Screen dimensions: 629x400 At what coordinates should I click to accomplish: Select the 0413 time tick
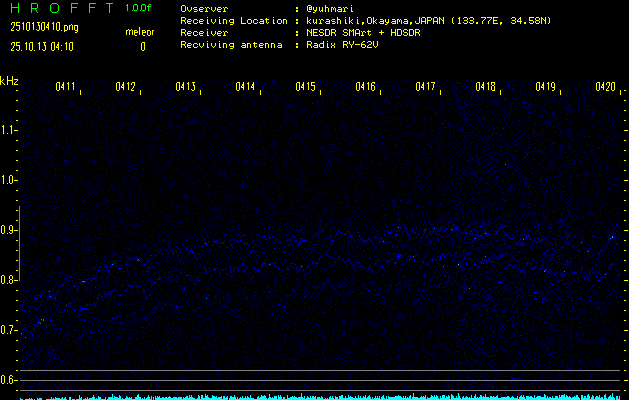(x=186, y=88)
